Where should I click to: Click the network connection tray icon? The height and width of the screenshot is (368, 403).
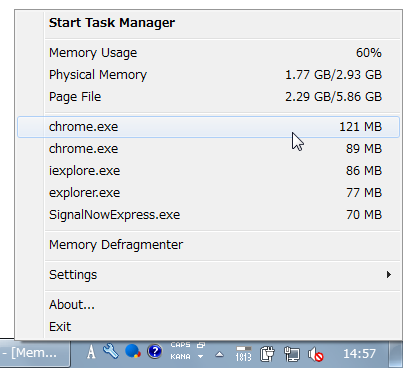click(x=292, y=354)
